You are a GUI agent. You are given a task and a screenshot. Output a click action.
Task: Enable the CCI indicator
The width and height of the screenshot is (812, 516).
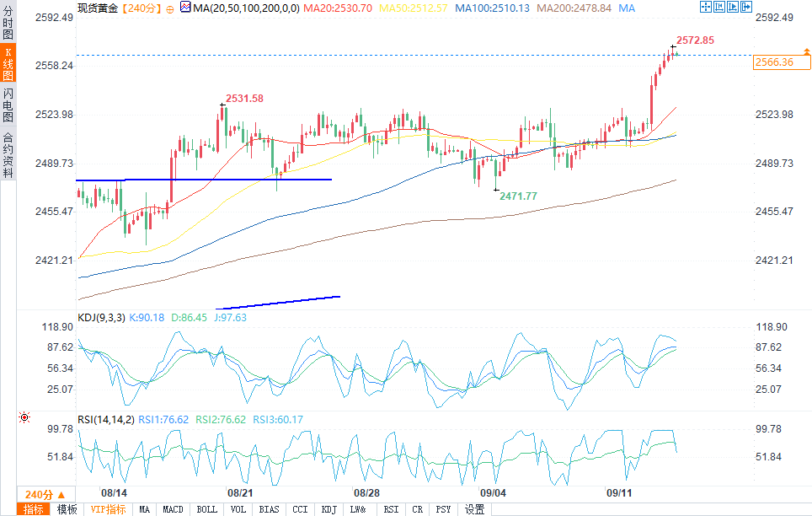299,509
